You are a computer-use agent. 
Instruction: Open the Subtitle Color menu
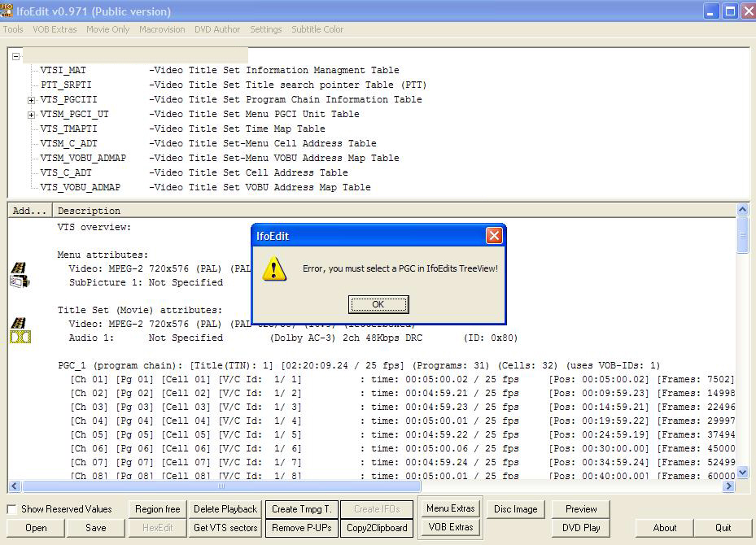[317, 29]
